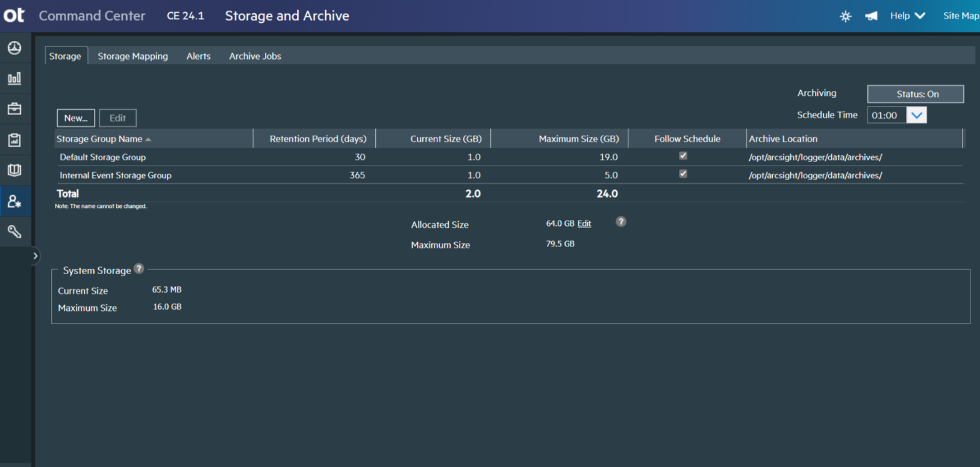Screen dimensions: 980x467
Task: Click the Command Center title text
Action: point(92,16)
